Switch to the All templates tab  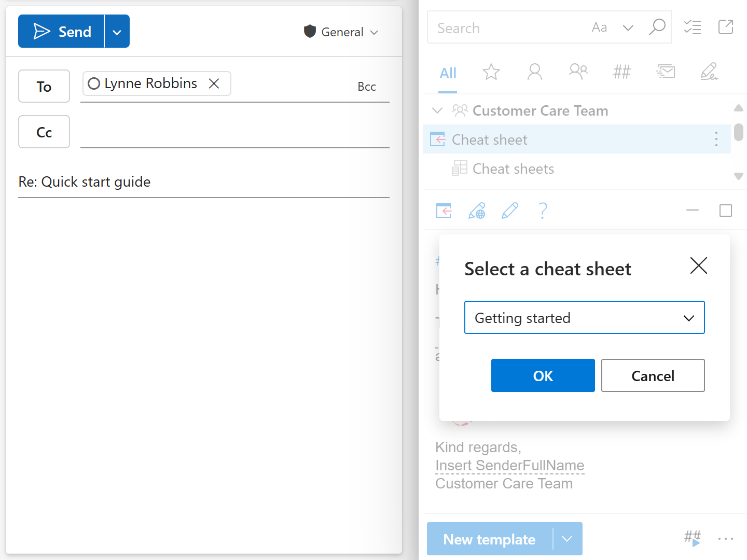[x=448, y=73]
